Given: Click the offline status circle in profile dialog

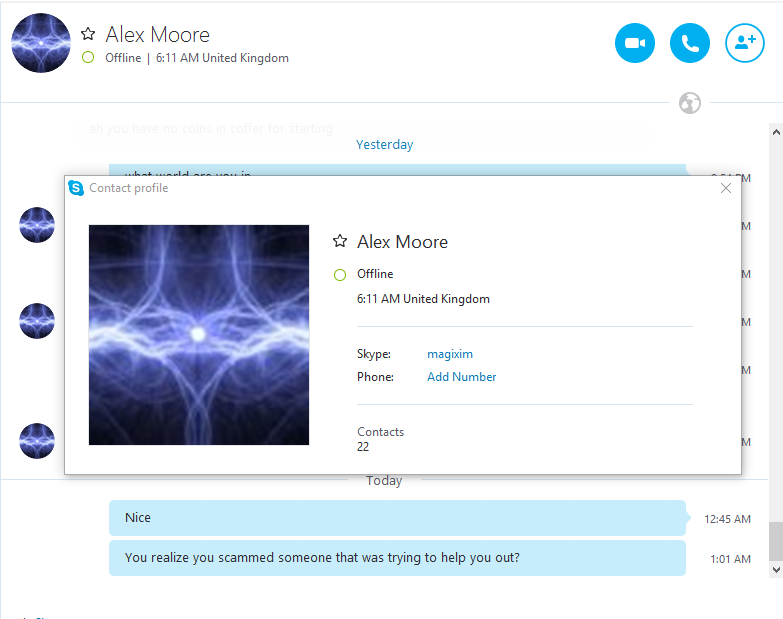Looking at the screenshot, I should click(340, 275).
